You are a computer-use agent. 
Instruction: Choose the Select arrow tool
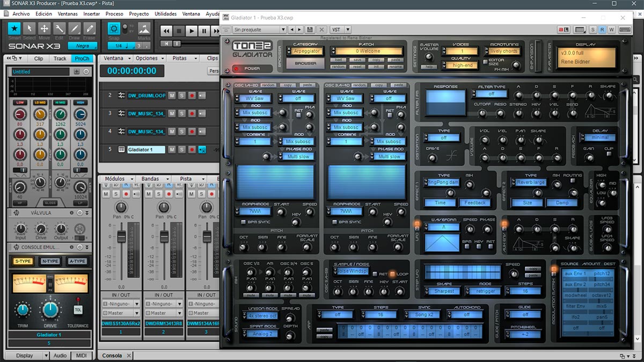pyautogui.click(x=30, y=29)
